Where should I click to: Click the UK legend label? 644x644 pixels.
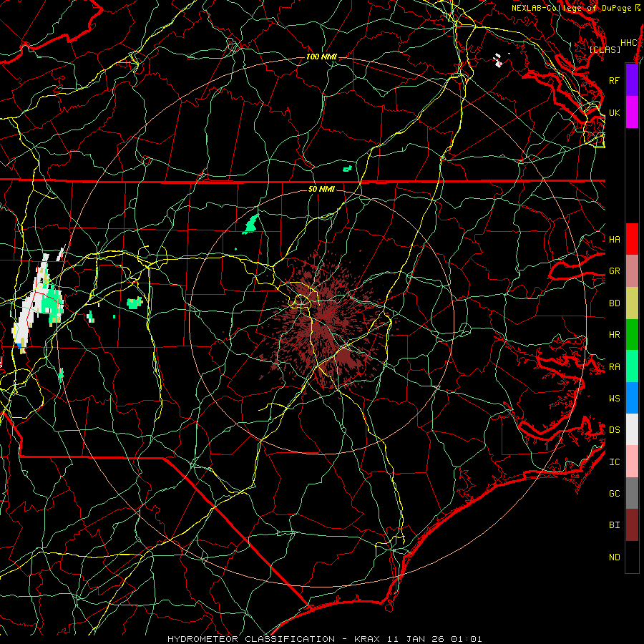click(x=614, y=112)
